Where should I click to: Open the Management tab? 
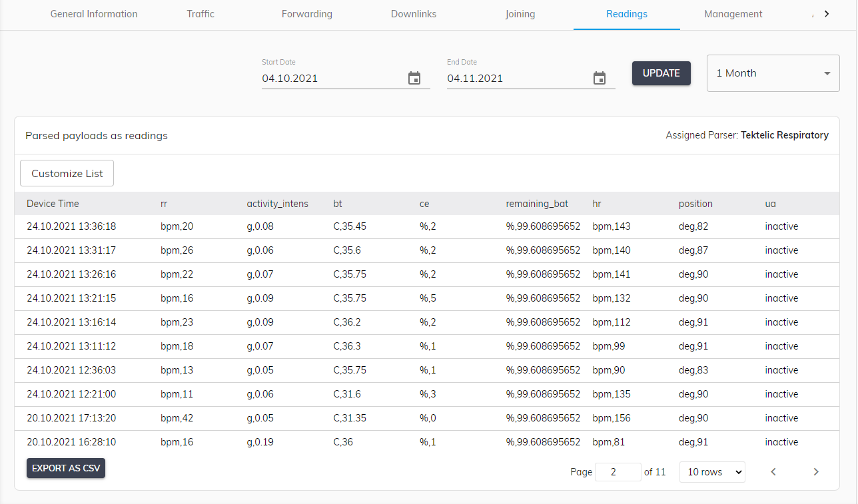coord(733,14)
